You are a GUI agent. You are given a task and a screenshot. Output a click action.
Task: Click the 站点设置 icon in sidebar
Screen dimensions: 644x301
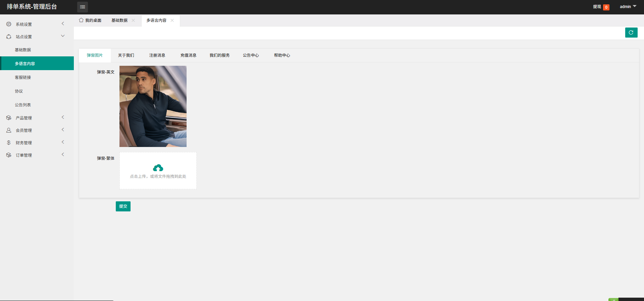tap(9, 37)
